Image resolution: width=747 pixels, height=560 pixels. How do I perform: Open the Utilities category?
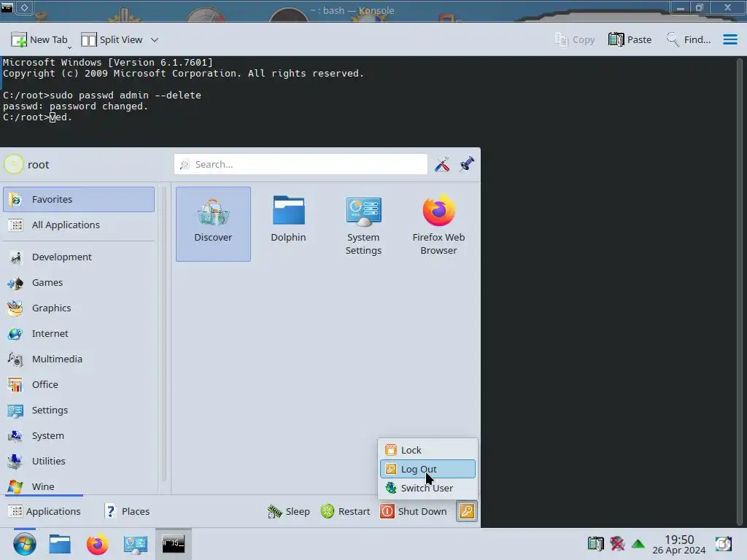pyautogui.click(x=79, y=461)
